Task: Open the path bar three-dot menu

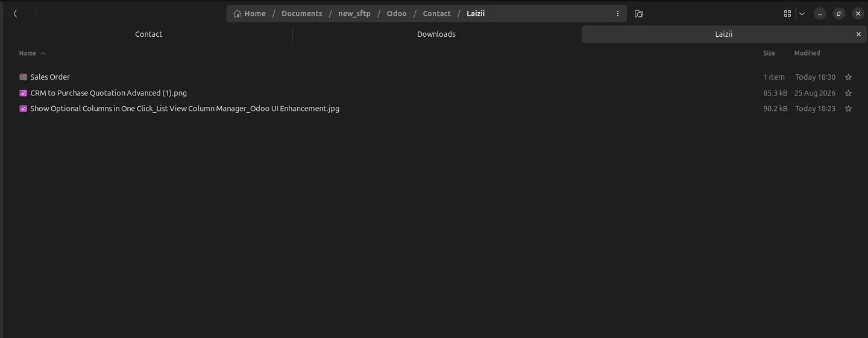Action: coord(618,13)
